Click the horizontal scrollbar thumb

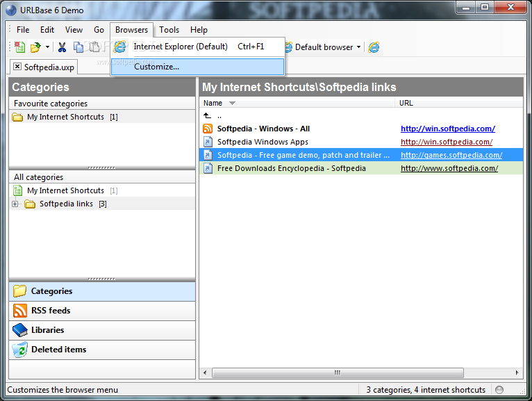point(338,373)
